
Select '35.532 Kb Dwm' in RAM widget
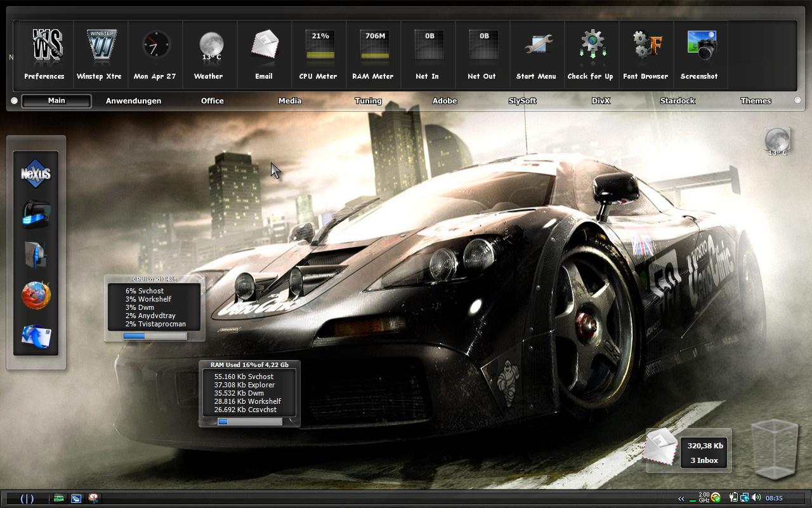239,393
